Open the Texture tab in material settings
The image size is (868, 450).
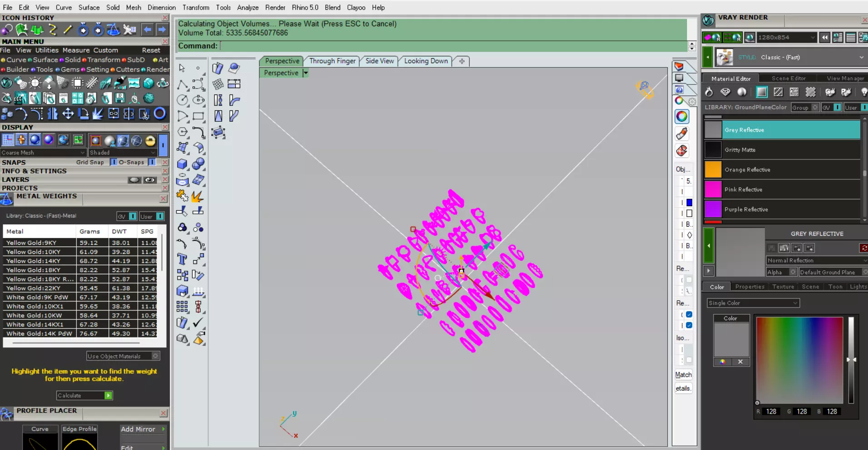coord(783,287)
